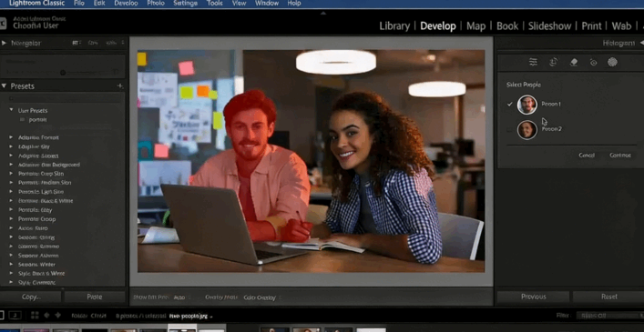Expand the Adaptive: Subject preset group
This screenshot has width=644, height=332.
point(11,156)
